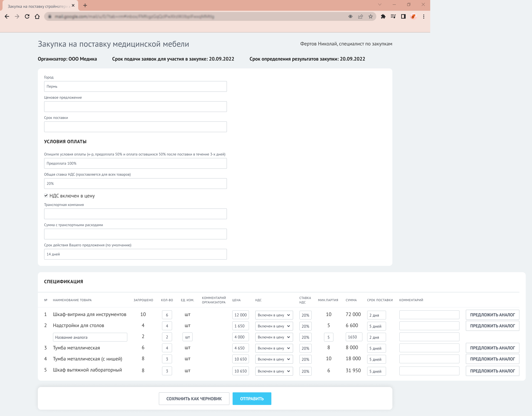Click the browser back arrow

pyautogui.click(x=7, y=17)
